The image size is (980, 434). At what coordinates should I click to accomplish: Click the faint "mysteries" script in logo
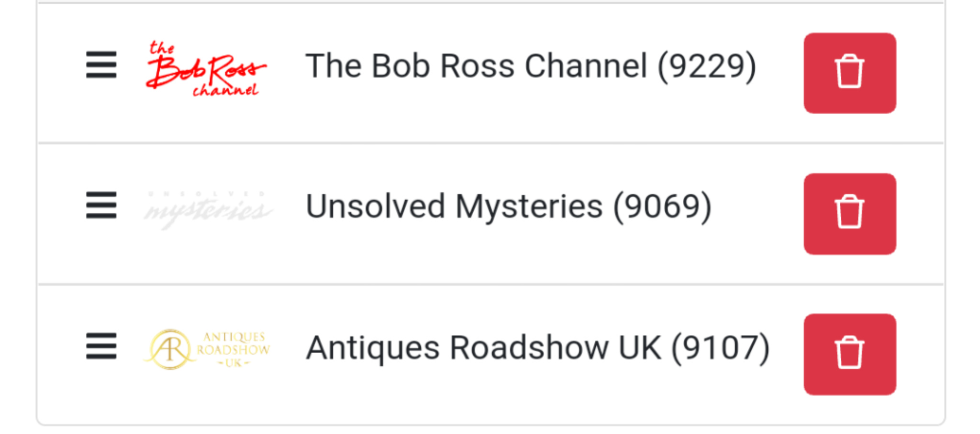(x=208, y=212)
